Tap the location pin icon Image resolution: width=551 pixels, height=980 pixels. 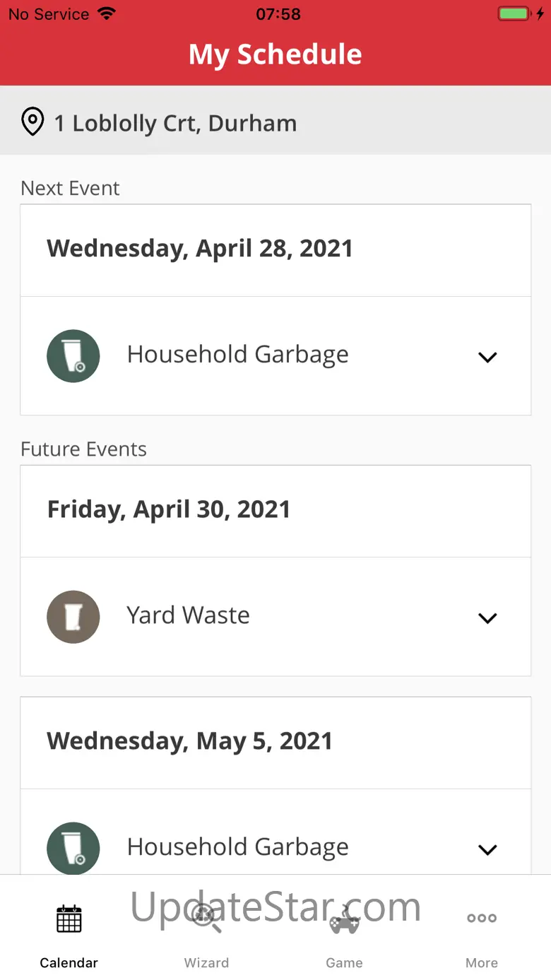click(x=32, y=122)
